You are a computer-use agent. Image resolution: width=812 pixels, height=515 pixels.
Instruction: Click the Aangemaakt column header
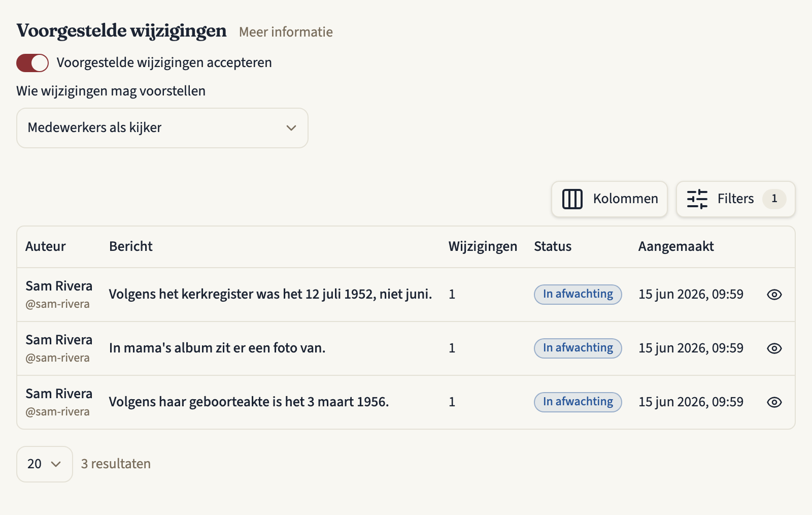pos(676,246)
